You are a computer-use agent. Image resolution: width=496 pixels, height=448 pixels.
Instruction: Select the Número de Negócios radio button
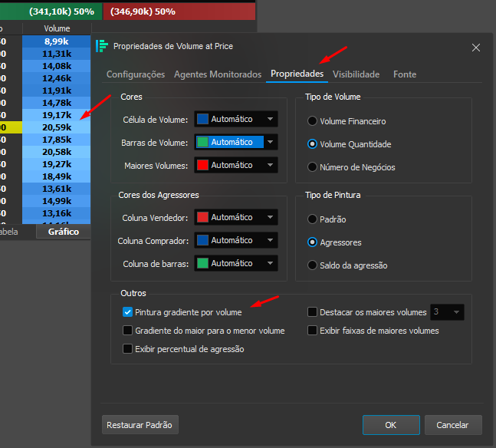click(x=312, y=167)
